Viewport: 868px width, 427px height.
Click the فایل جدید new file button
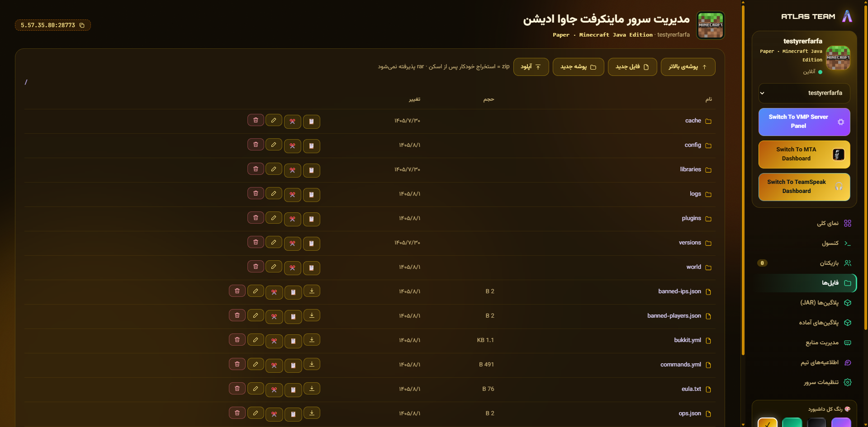[632, 67]
